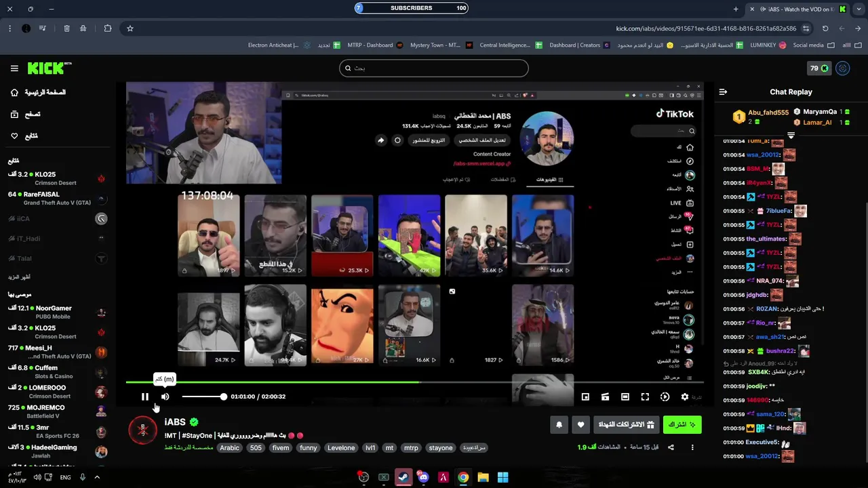Open the Kick sidebar hamburger menu

pyautogui.click(x=14, y=68)
